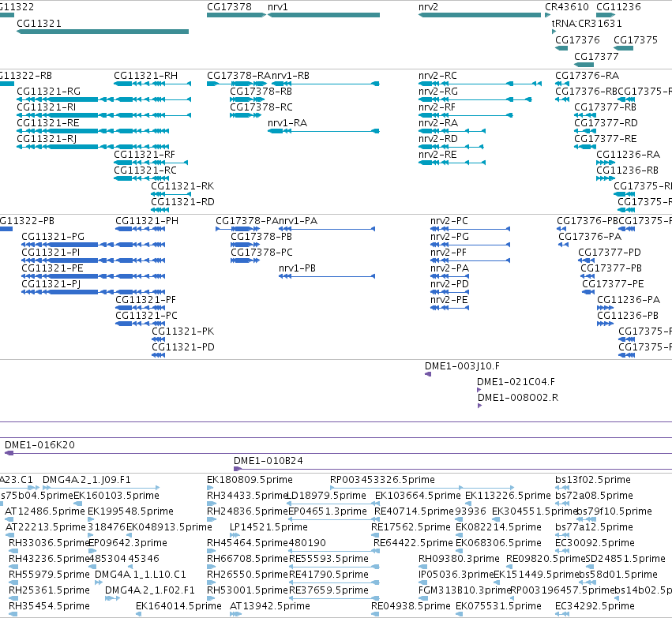Select the AT13942.5prime EST label
Image resolution: width=672 pixels, height=618 pixels.
click(x=270, y=606)
